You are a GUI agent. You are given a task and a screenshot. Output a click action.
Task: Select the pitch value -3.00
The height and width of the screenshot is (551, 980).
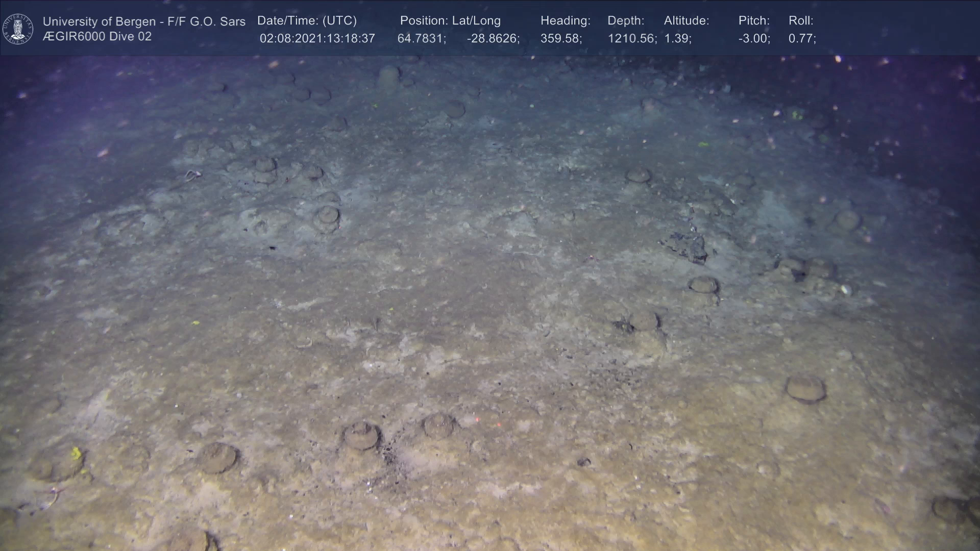(x=753, y=39)
